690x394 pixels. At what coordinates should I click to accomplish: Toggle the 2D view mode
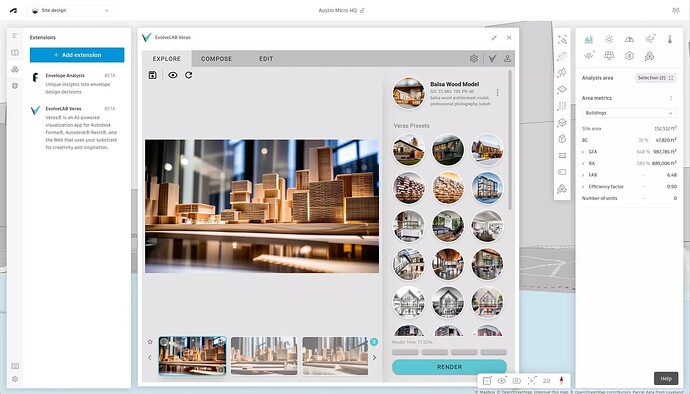pos(547,381)
